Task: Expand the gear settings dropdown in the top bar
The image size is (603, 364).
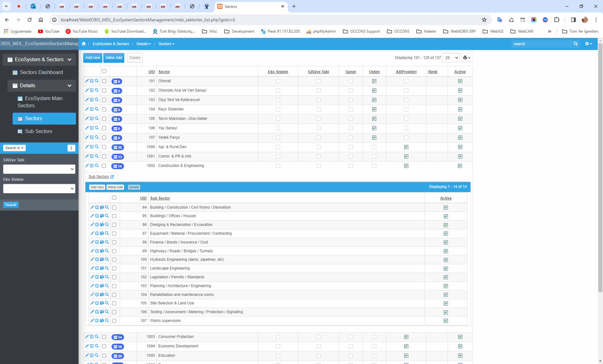Action: click(x=588, y=44)
